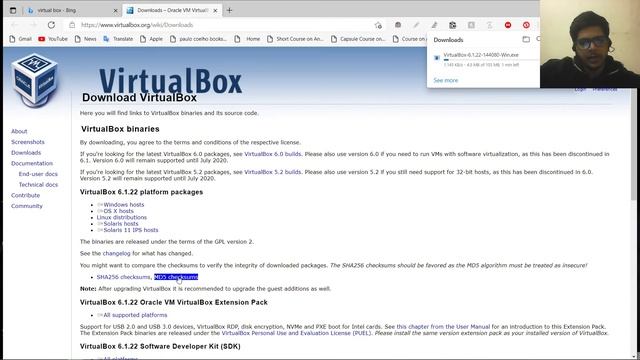Click the dark clipboard-style toolbar icon
Image resolution: width=640 pixels, height=360 pixels.
coord(453,25)
